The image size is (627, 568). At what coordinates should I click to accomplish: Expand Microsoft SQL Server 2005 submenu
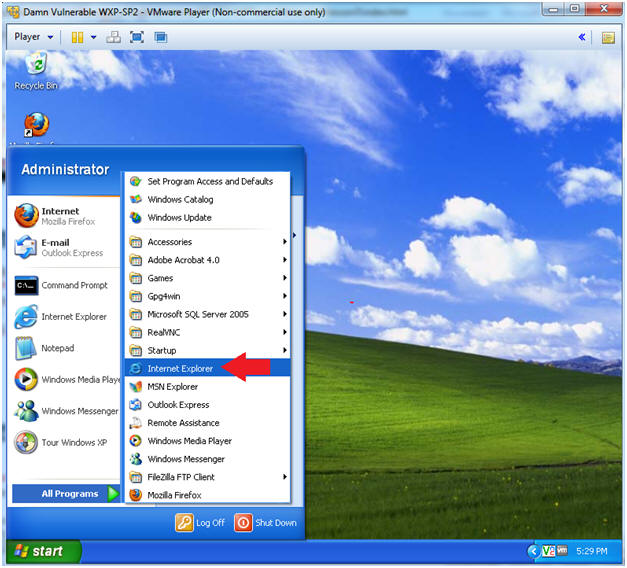point(208,314)
